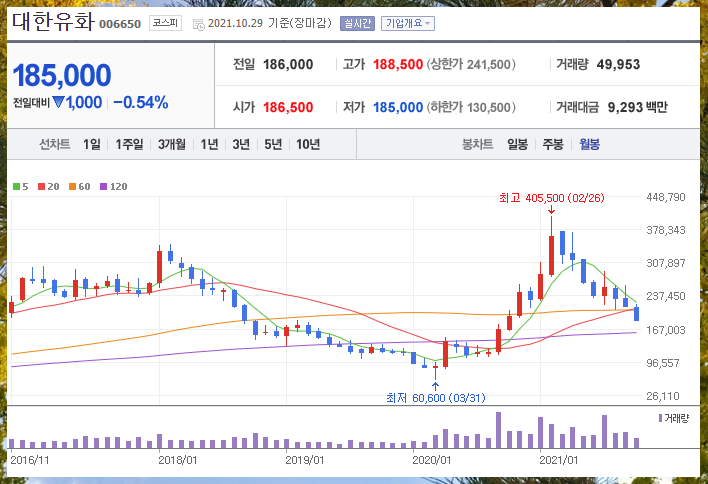Open the 기업개요 dropdown
This screenshot has height=484, width=708.
[x=408, y=23]
